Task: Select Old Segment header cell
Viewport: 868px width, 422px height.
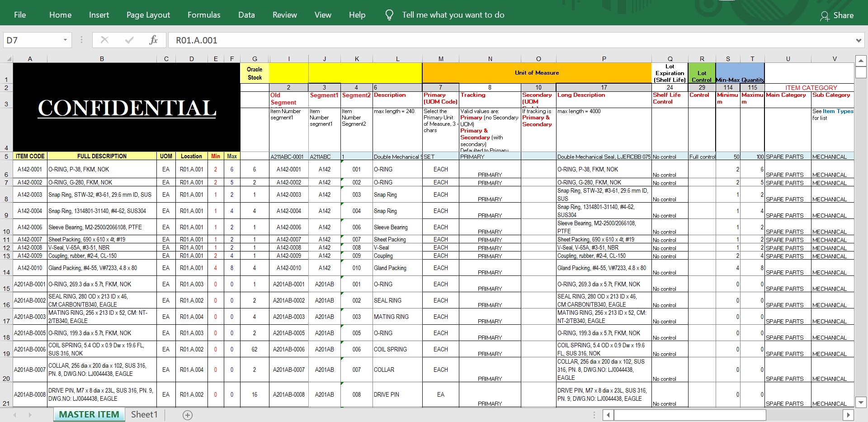Action: click(289, 100)
